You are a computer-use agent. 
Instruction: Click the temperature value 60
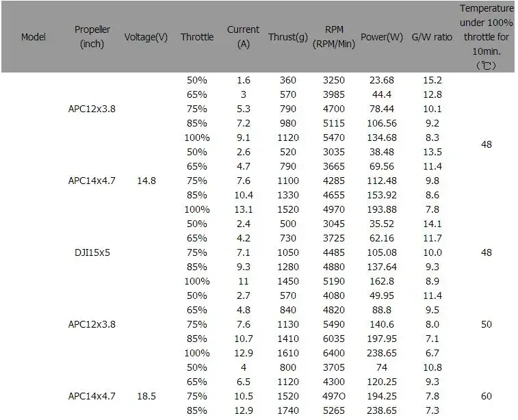(x=487, y=396)
